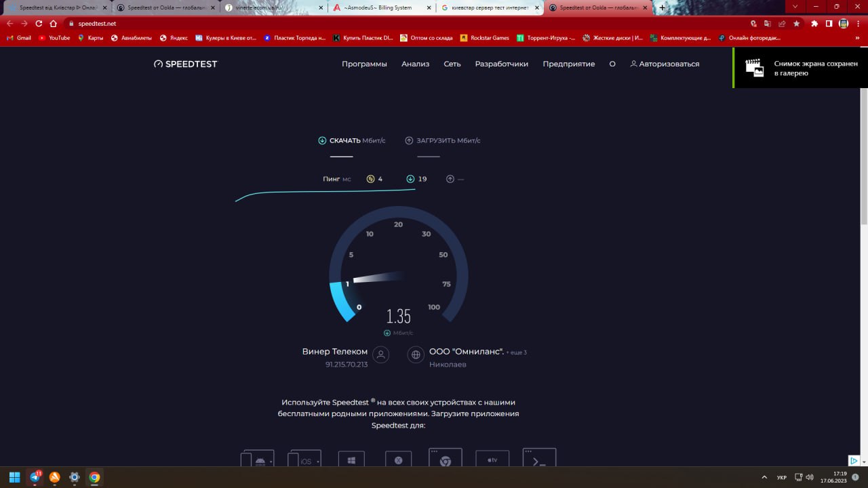Image resolution: width=868 pixels, height=488 pixels.
Task: Open a new browser tab
Action: (663, 7)
